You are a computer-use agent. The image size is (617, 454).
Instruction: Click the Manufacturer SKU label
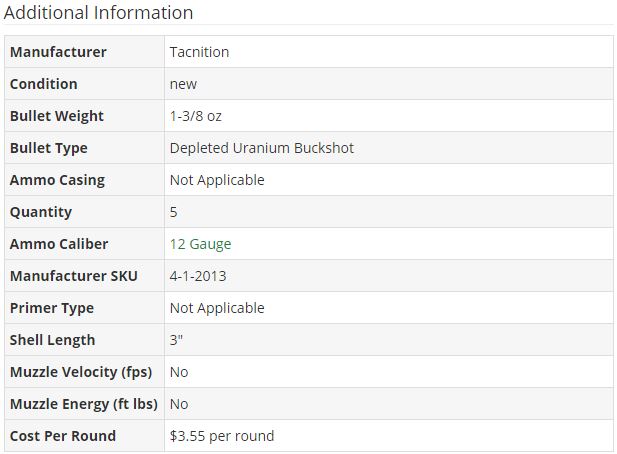coord(74,276)
